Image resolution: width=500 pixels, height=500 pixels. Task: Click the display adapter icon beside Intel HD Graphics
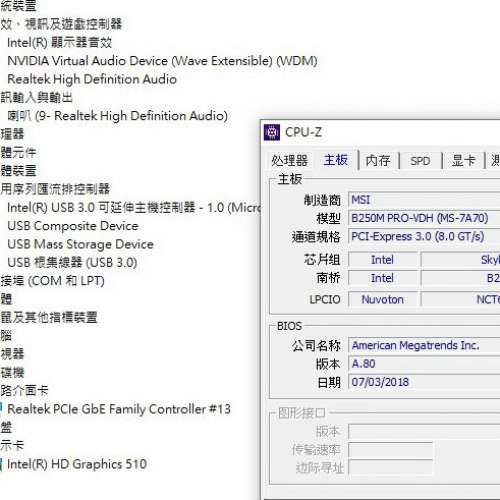click(1, 464)
